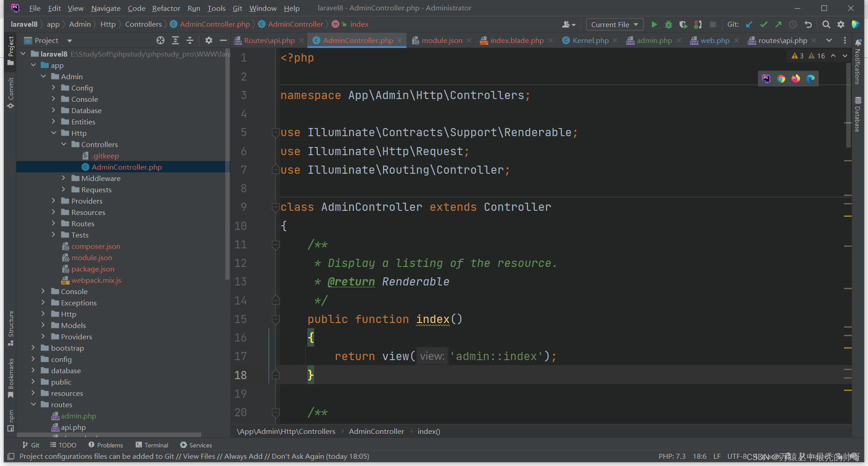Close the Routes\api.php tab
Screen dimensions: 868x466
302,40
